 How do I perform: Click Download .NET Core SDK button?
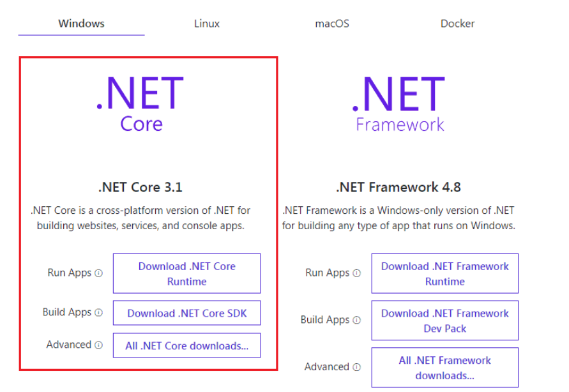(x=187, y=313)
